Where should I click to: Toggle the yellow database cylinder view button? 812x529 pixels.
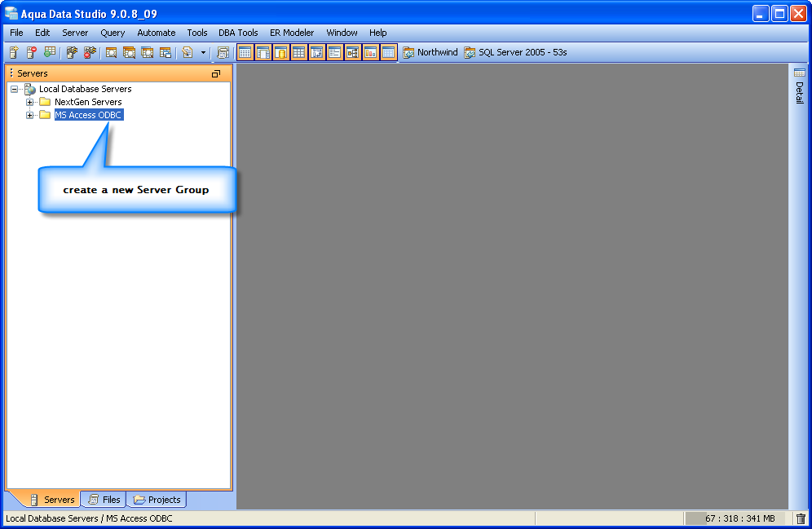pyautogui.click(x=281, y=52)
